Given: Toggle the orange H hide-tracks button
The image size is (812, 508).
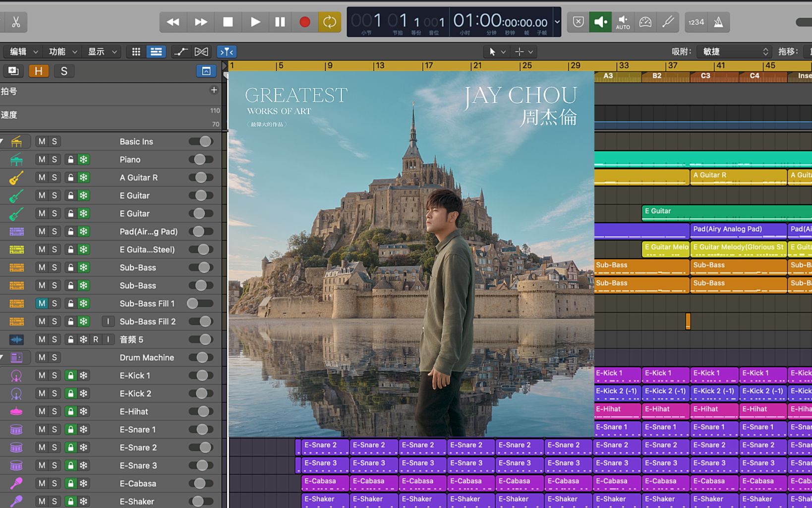Looking at the screenshot, I should [x=39, y=71].
